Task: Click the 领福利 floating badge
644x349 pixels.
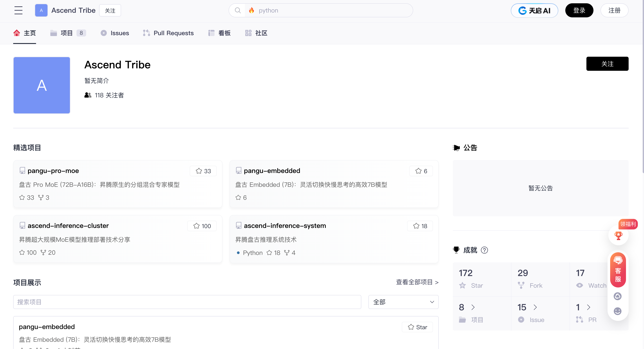Action: tap(628, 224)
